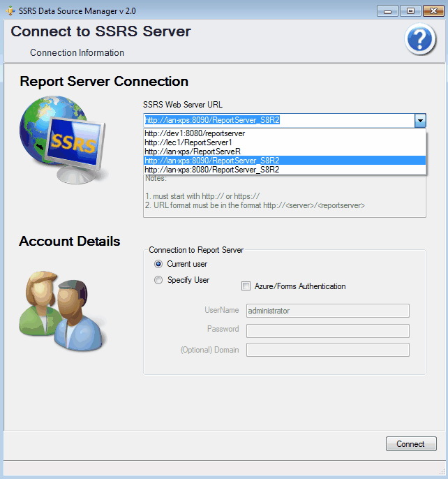
Task: Select highlighted ian-xps:8090 ReportServer_S8R2 entry
Action: tap(285, 161)
